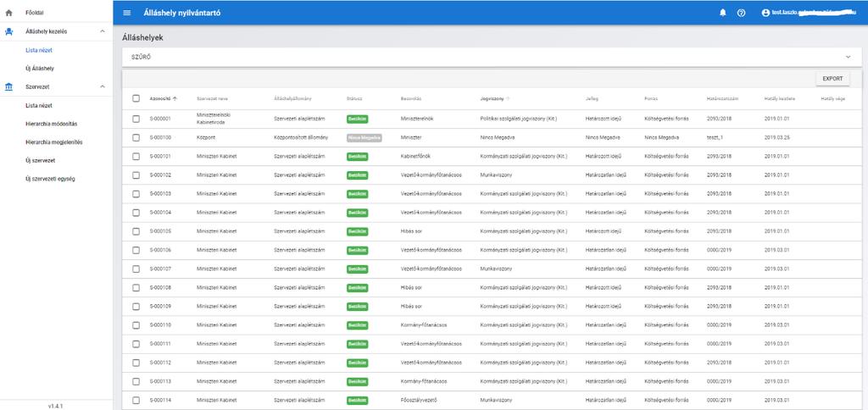The image size is (868, 410).
Task: Select row S-000101 checkbox
Action: [x=136, y=156]
